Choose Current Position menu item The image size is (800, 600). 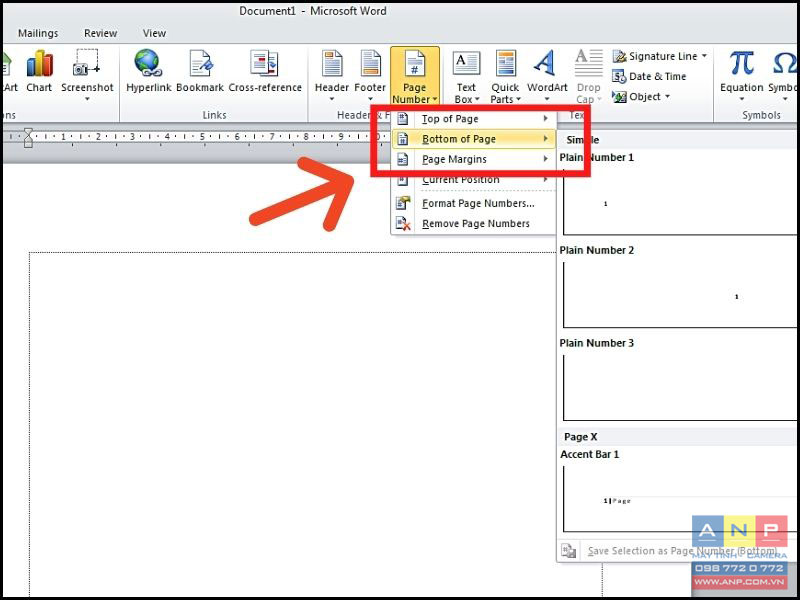point(473,180)
